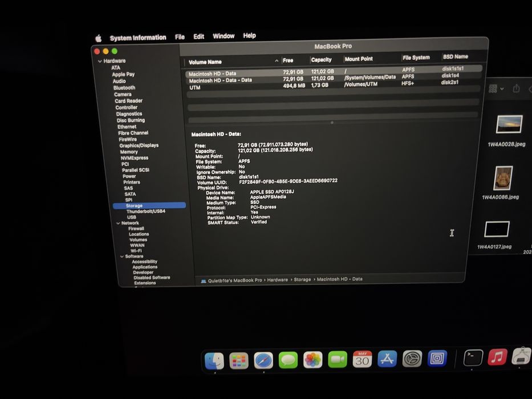The height and width of the screenshot is (399, 532).
Task: Select Macintosh HD - Data volume row
Action: pos(334,71)
